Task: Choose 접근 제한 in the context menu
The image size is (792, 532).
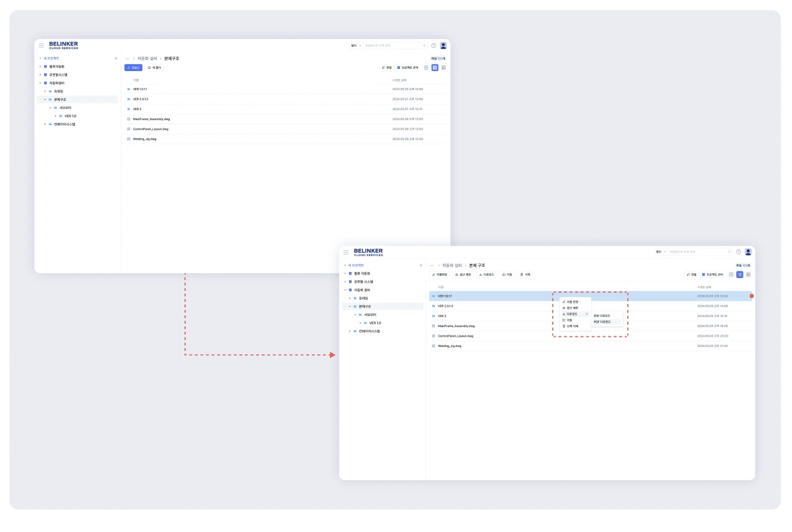Action: (575, 308)
